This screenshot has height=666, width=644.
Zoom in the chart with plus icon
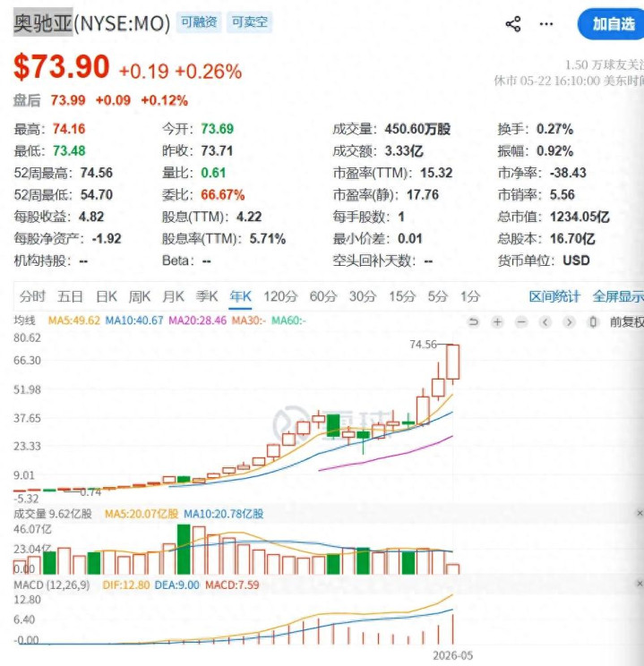(497, 322)
